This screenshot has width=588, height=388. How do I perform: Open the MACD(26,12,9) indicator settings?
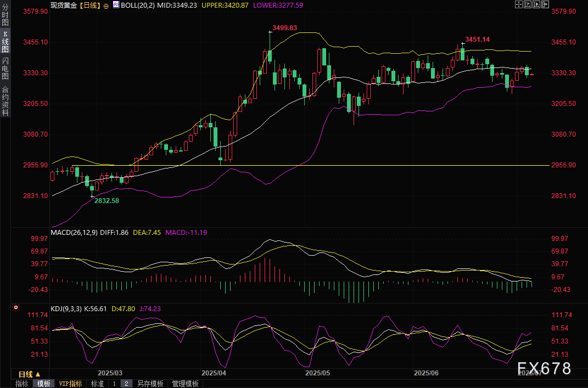coord(74,233)
